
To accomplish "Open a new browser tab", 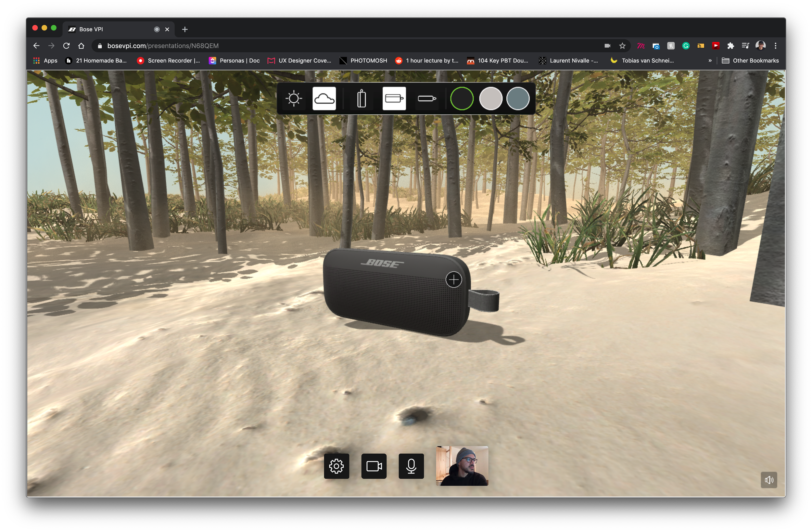I will coord(184,29).
